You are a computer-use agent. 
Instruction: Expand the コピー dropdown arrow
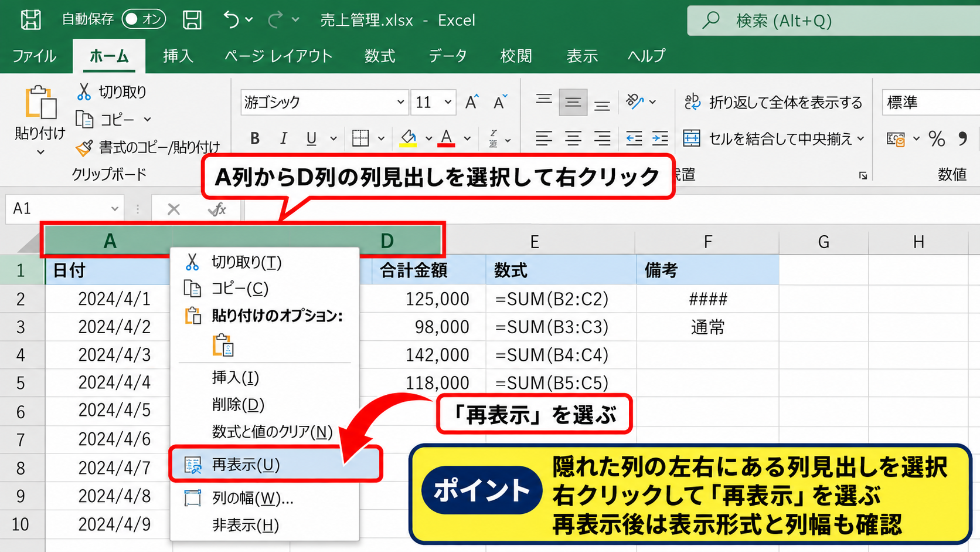tap(147, 120)
